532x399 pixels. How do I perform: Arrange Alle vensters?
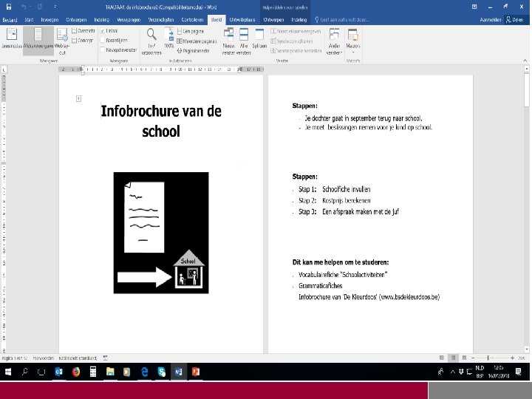tap(244, 41)
